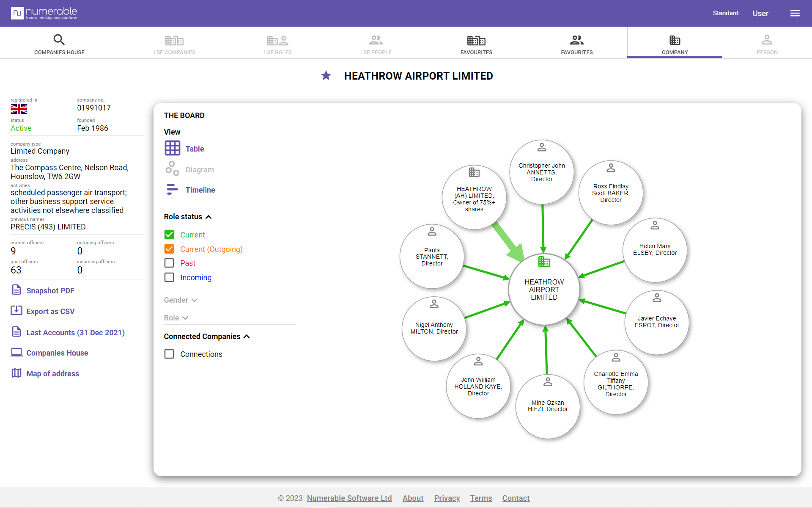Click the building icon in Heathrow (AH) Limited node
812x508 pixels.
click(474, 172)
